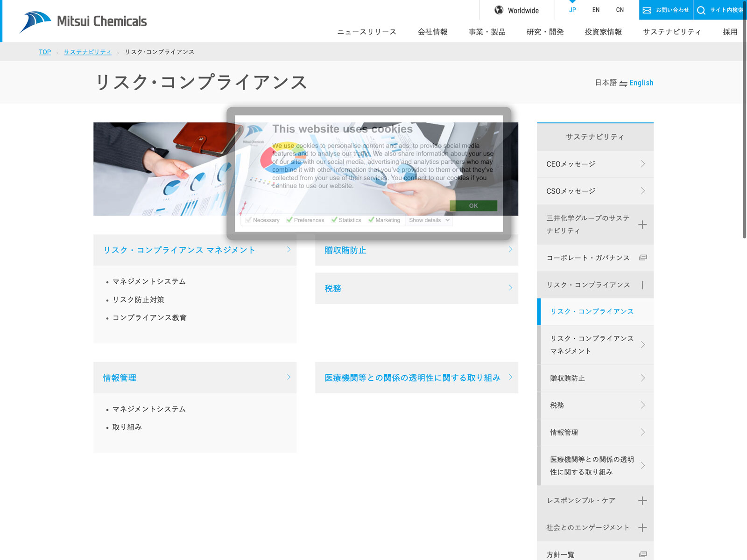The width and height of the screenshot is (747, 560).
Task: Open site search magnifier icon
Action: click(701, 10)
